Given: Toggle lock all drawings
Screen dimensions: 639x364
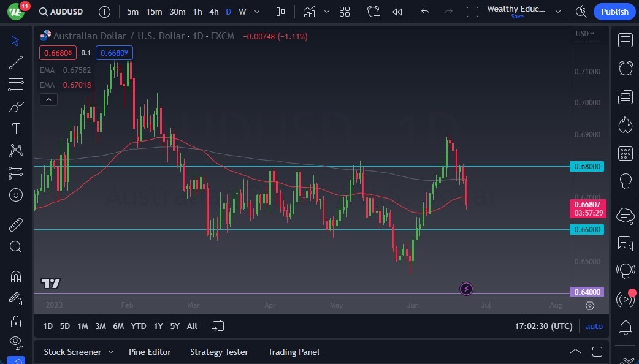Looking at the screenshot, I should pos(16,321).
